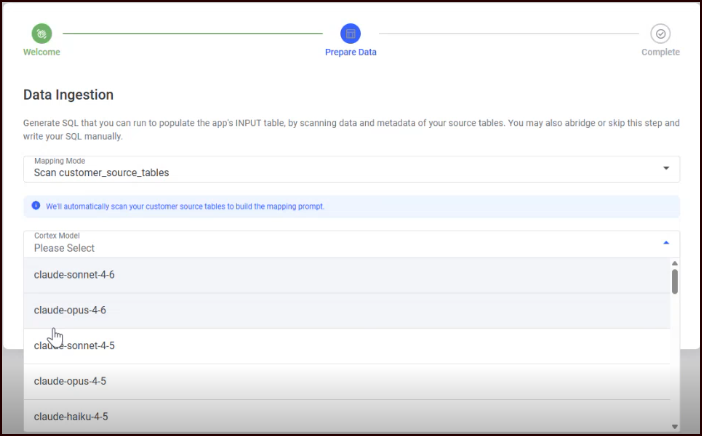702x436 pixels.
Task: Click the blue Prepare Data step icon
Action: pos(351,34)
